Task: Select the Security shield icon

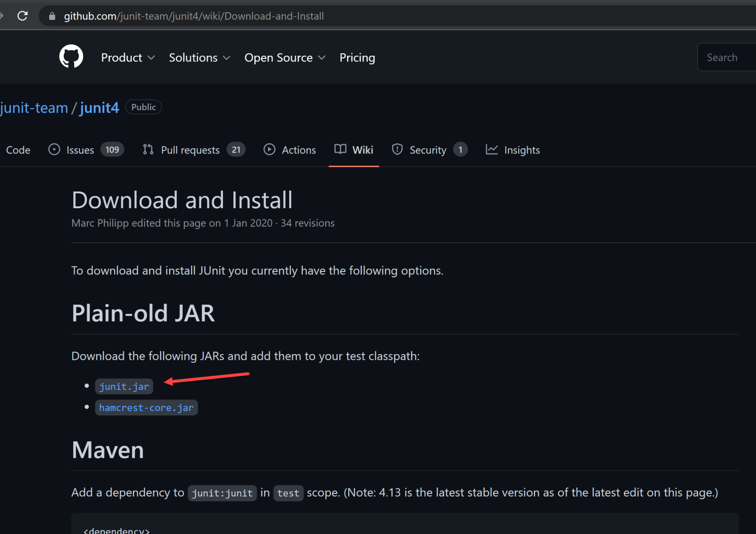Action: pyautogui.click(x=397, y=150)
